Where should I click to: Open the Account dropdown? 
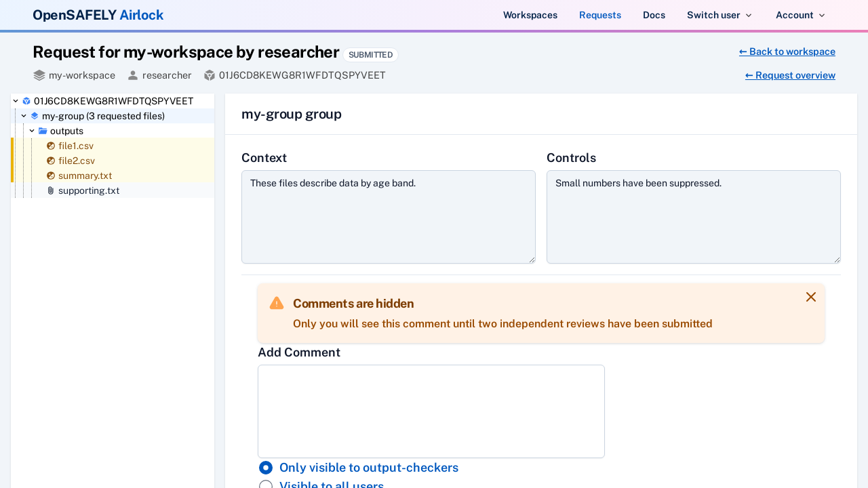tap(800, 15)
